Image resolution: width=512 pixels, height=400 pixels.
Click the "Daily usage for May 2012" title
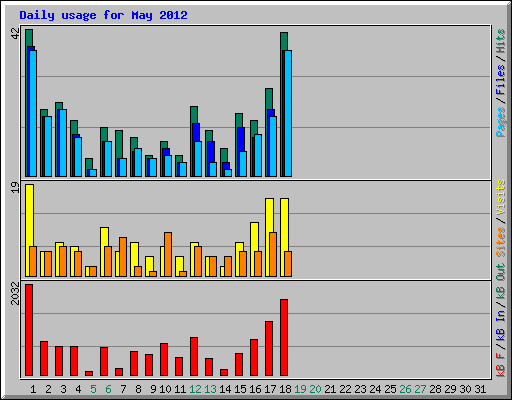(103, 15)
